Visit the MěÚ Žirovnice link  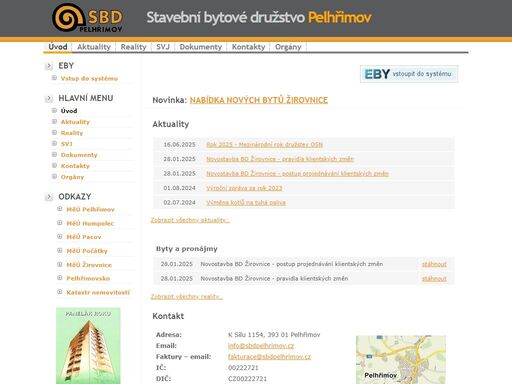tap(89, 265)
